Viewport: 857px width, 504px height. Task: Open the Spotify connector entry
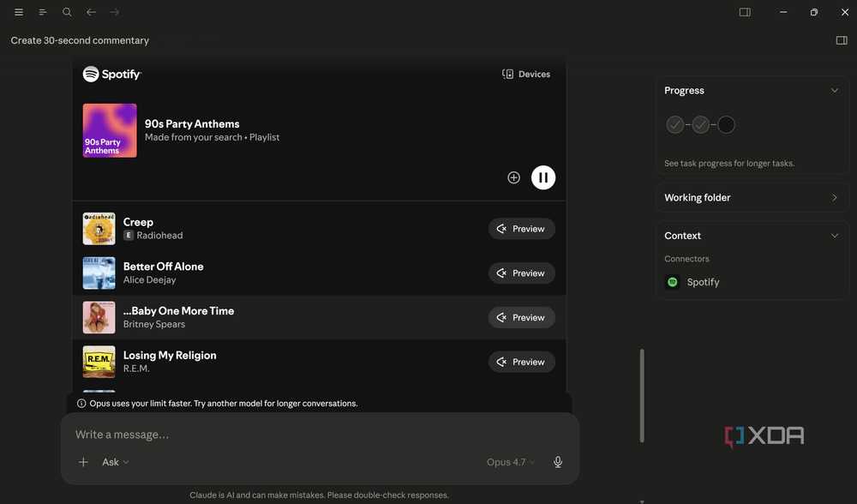pos(692,282)
